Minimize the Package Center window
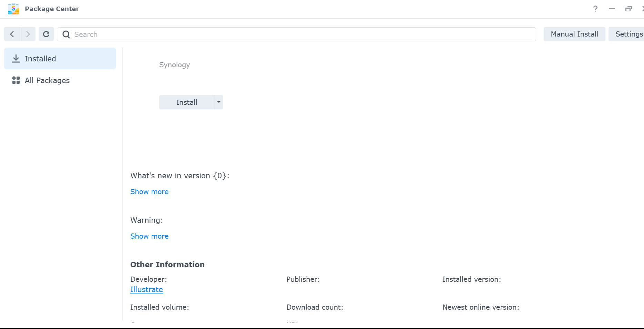Image resolution: width=644 pixels, height=329 pixels. (612, 9)
